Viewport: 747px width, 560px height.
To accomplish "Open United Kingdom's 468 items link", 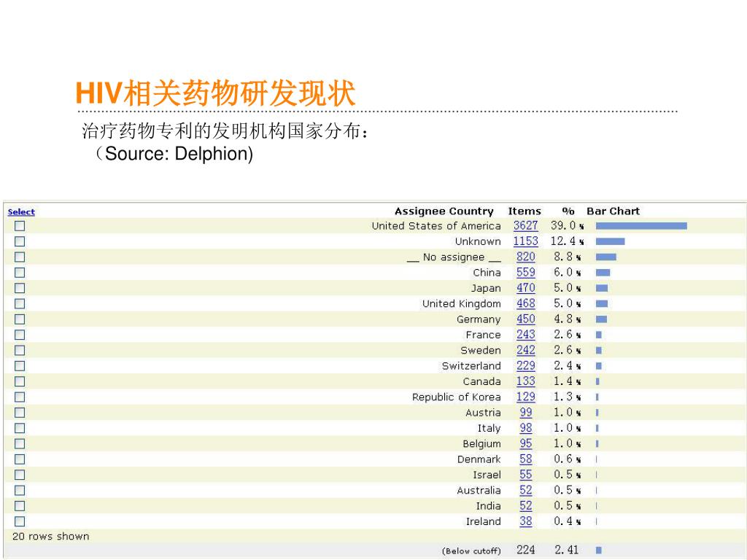I will coord(526,304).
